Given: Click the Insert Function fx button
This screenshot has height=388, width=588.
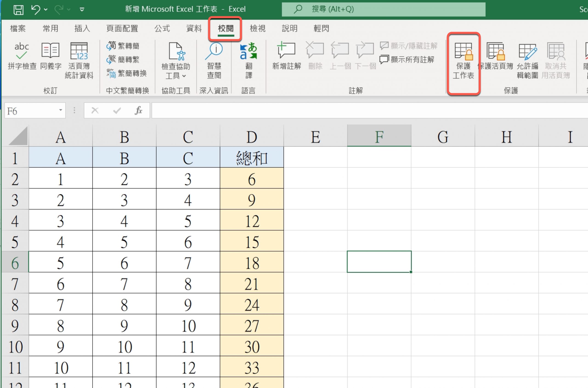Looking at the screenshot, I should click(139, 110).
